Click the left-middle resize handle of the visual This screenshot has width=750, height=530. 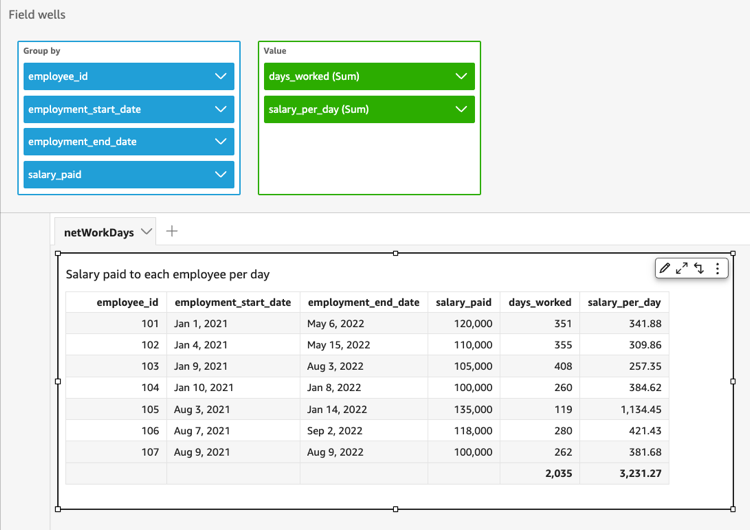[58, 381]
